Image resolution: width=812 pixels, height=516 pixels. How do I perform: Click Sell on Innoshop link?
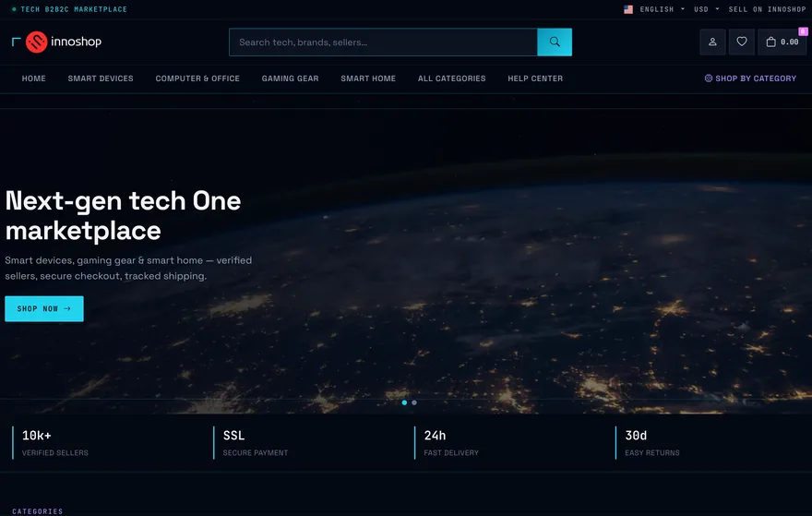pyautogui.click(x=767, y=9)
